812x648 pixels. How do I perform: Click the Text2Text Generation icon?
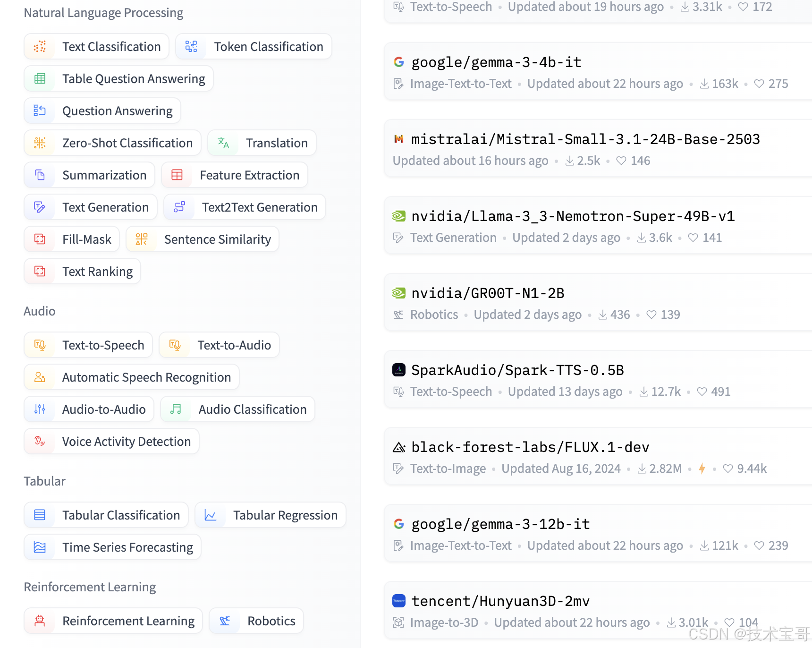(179, 207)
